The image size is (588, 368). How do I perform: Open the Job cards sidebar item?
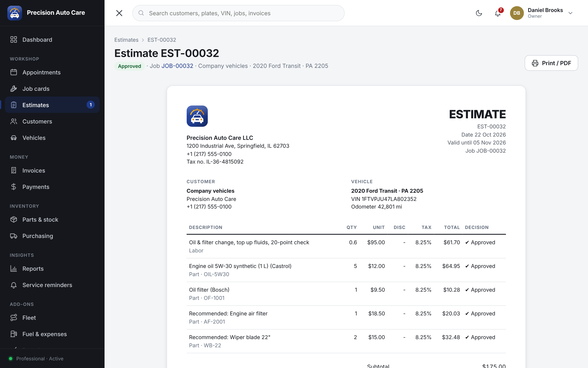pos(52,89)
